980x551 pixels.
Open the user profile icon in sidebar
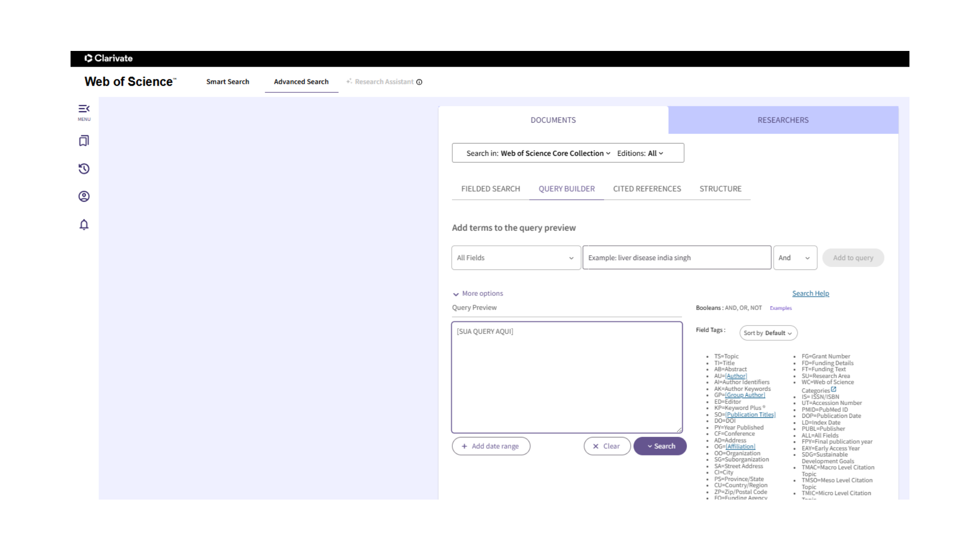(x=84, y=196)
